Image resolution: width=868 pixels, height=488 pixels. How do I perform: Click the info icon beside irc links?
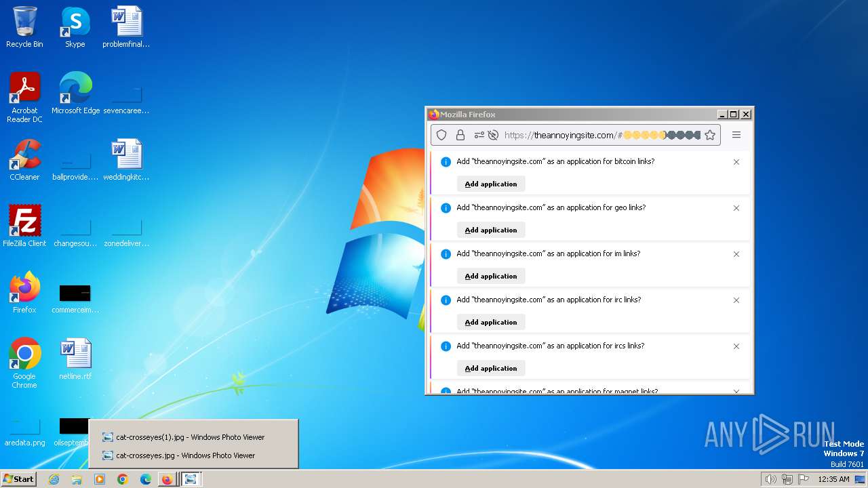[x=446, y=300]
